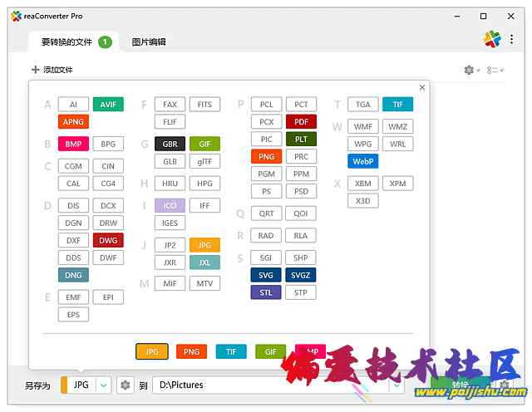Click the GIF quick format at popup bottom
The image size is (532, 412).
tap(270, 351)
